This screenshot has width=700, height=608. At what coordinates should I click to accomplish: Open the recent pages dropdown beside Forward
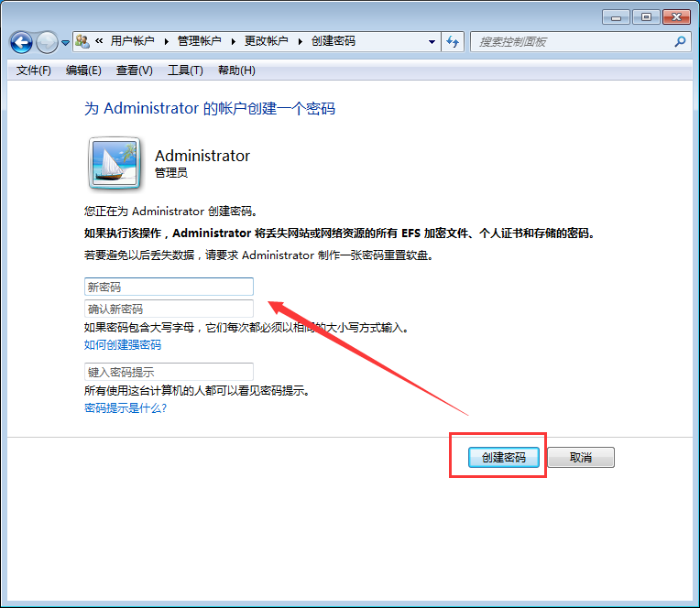coord(66,43)
